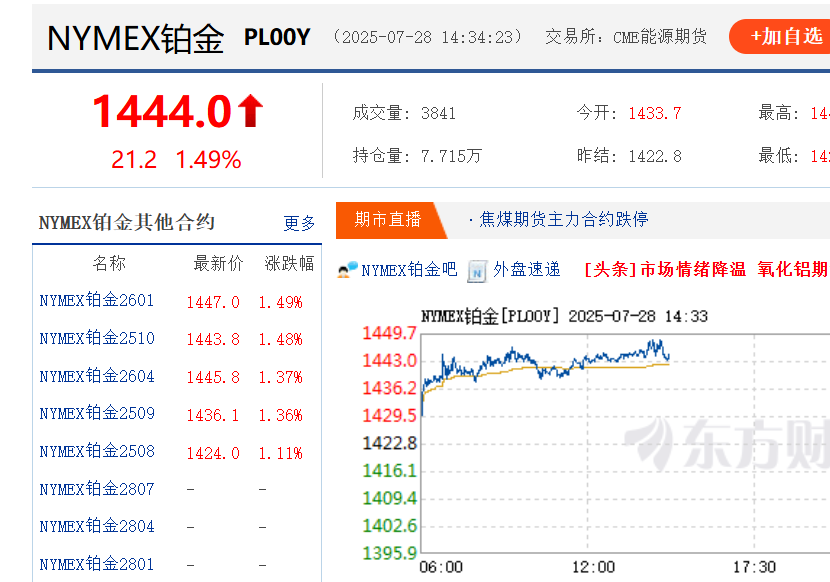Open contract NYMEX铂金2807

(x=97, y=489)
